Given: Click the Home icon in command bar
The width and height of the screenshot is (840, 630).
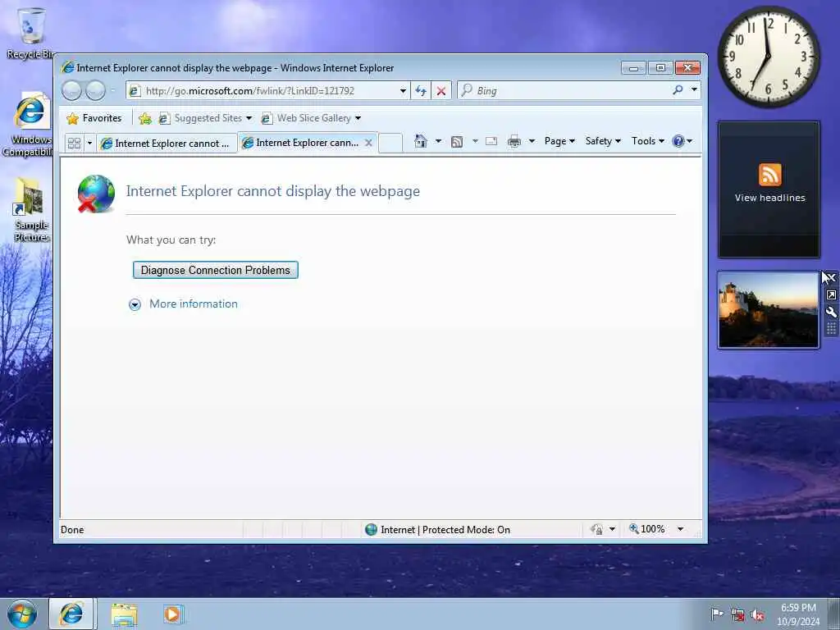Looking at the screenshot, I should (x=421, y=141).
